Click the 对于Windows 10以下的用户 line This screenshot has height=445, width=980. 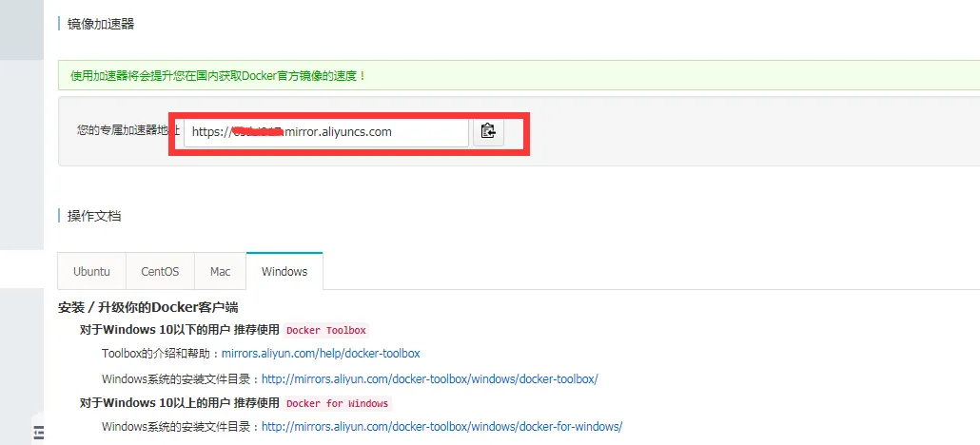pos(179,330)
